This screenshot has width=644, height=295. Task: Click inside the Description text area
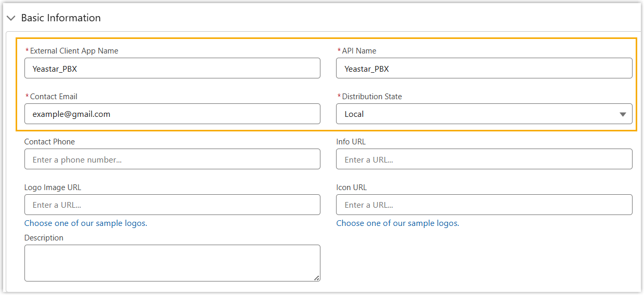172,263
